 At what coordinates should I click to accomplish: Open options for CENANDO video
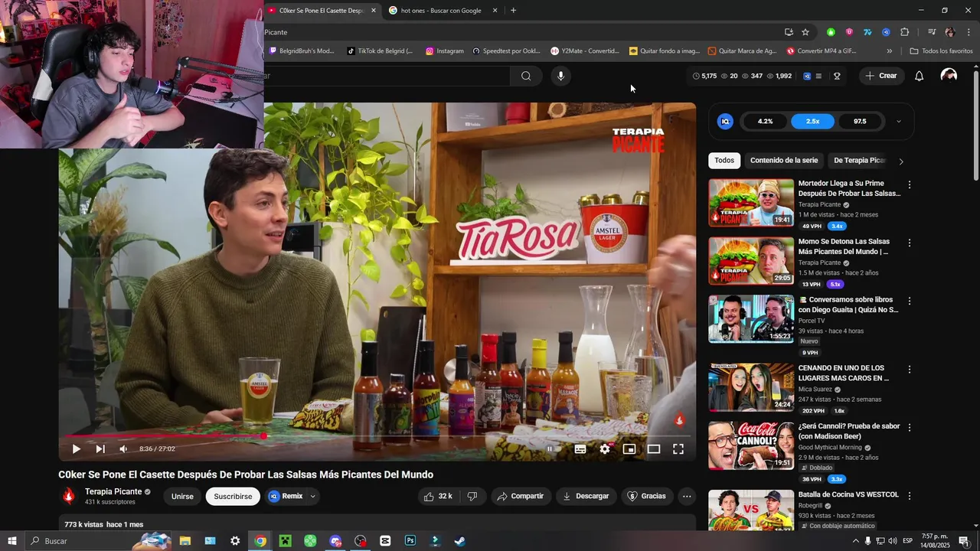(910, 369)
